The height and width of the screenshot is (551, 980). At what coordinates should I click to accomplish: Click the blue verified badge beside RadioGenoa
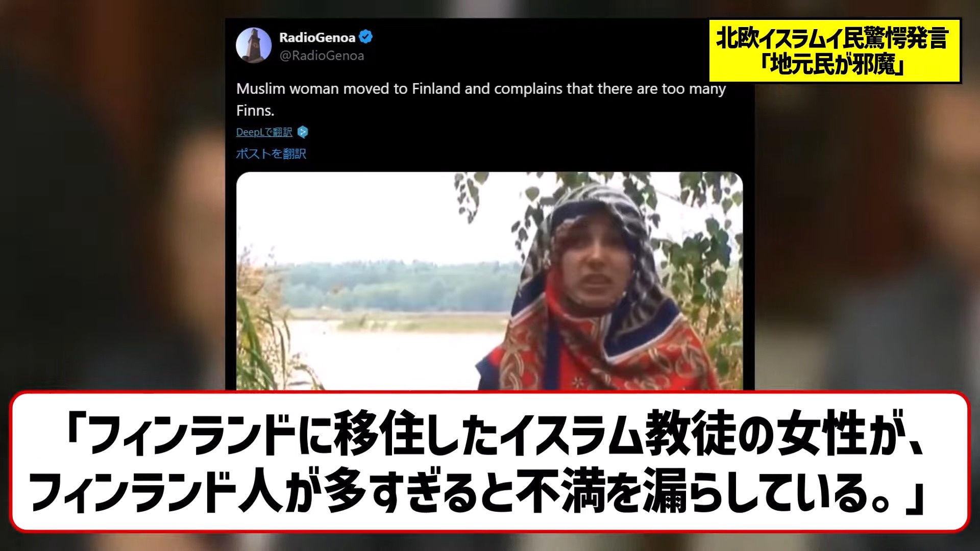click(365, 37)
